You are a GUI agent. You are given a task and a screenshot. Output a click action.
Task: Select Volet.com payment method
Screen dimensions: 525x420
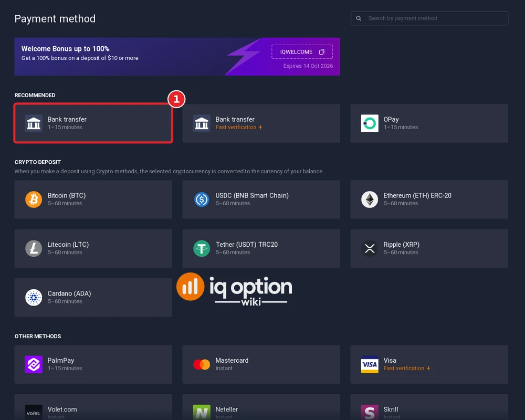pyautogui.click(x=93, y=407)
